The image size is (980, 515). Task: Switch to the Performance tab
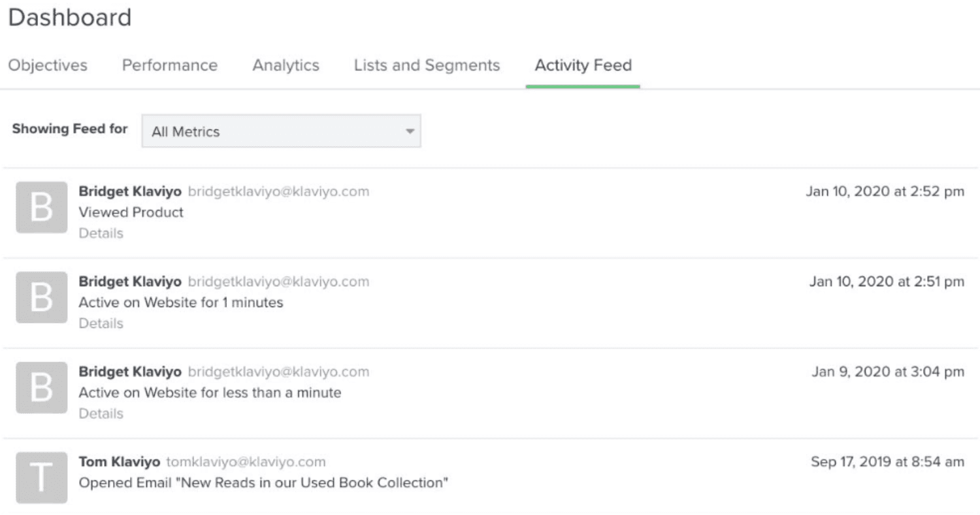click(170, 65)
